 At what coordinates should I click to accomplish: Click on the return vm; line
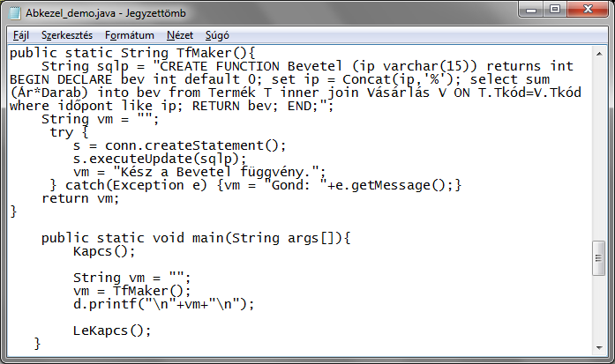[80, 198]
